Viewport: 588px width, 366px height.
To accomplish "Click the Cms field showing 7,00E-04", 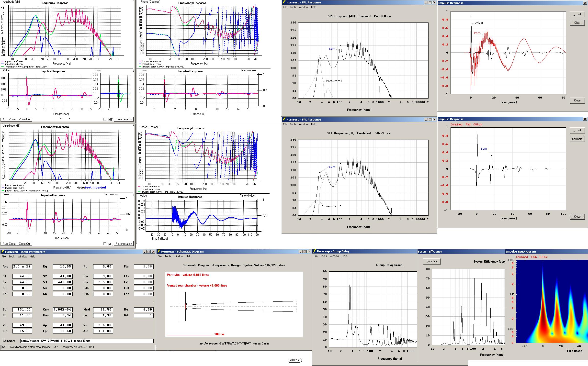I will point(63,310).
